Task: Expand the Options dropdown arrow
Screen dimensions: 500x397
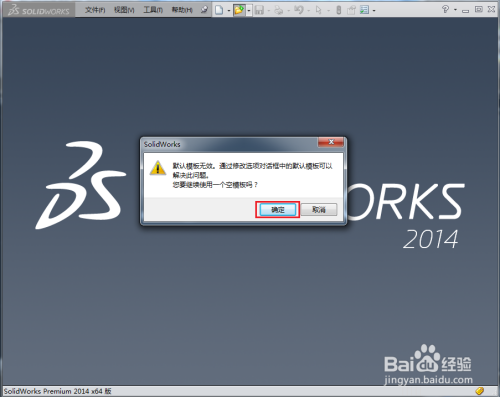Action: click(374, 10)
